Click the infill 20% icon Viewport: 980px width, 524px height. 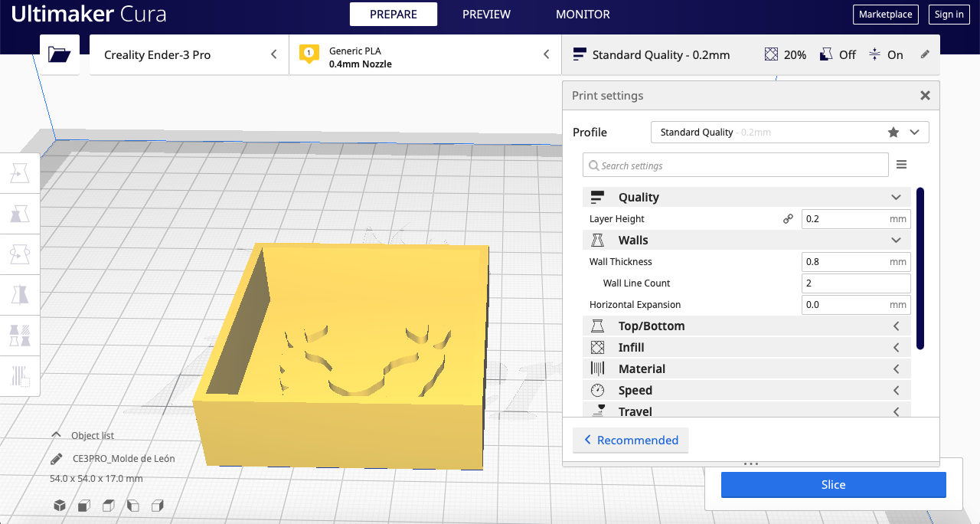pyautogui.click(x=772, y=54)
